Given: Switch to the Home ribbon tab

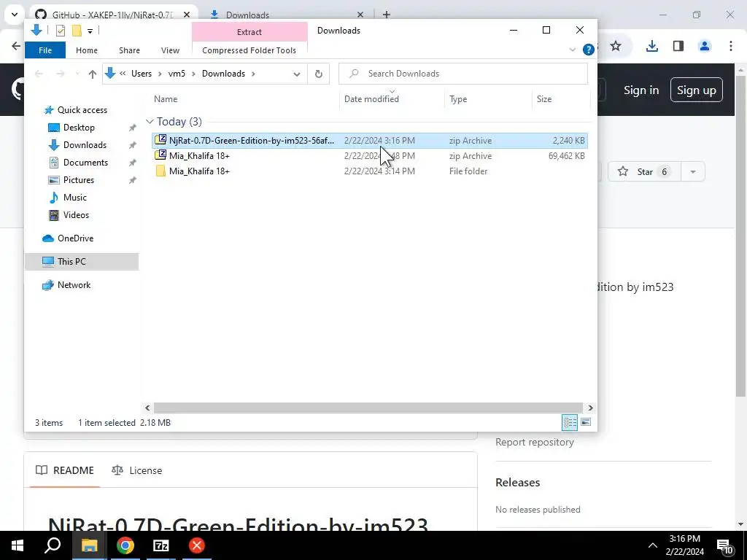Looking at the screenshot, I should 87,50.
